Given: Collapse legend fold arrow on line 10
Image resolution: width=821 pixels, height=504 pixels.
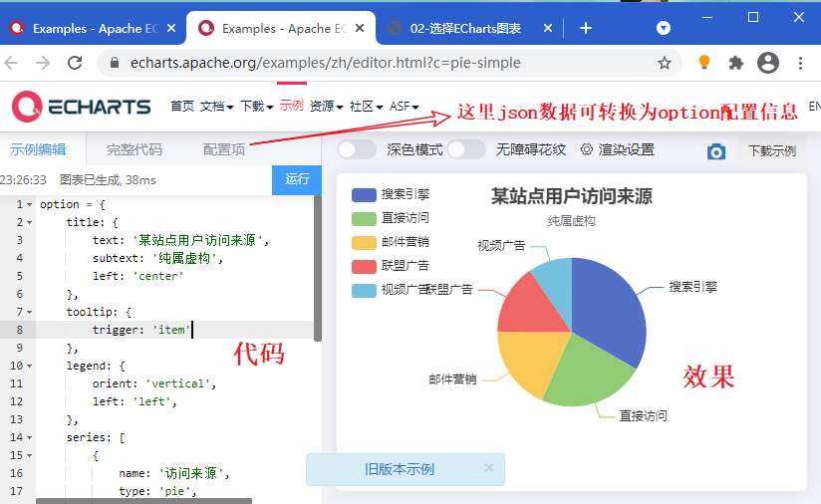Looking at the screenshot, I should (x=29, y=366).
